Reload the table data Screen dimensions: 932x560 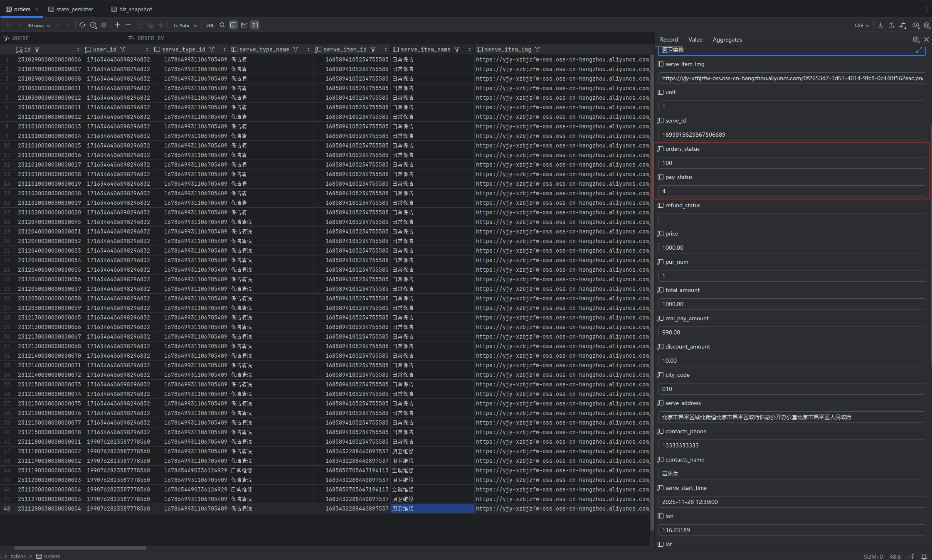82,25
